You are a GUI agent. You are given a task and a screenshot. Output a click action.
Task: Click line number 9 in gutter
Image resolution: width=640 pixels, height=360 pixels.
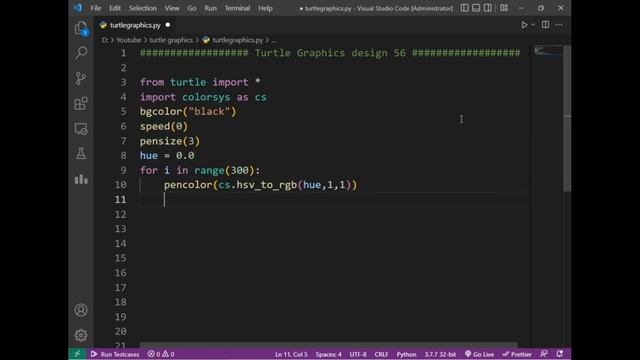(x=123, y=170)
